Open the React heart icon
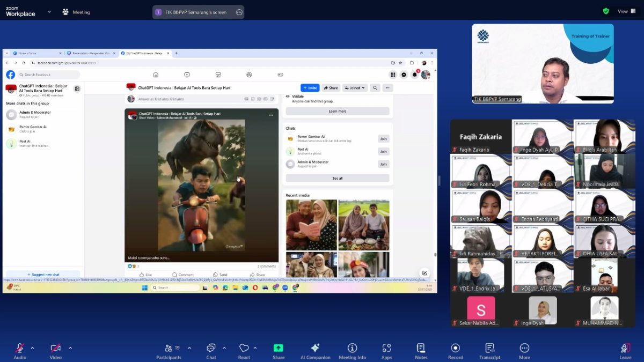The height and width of the screenshot is (362, 644). click(244, 348)
